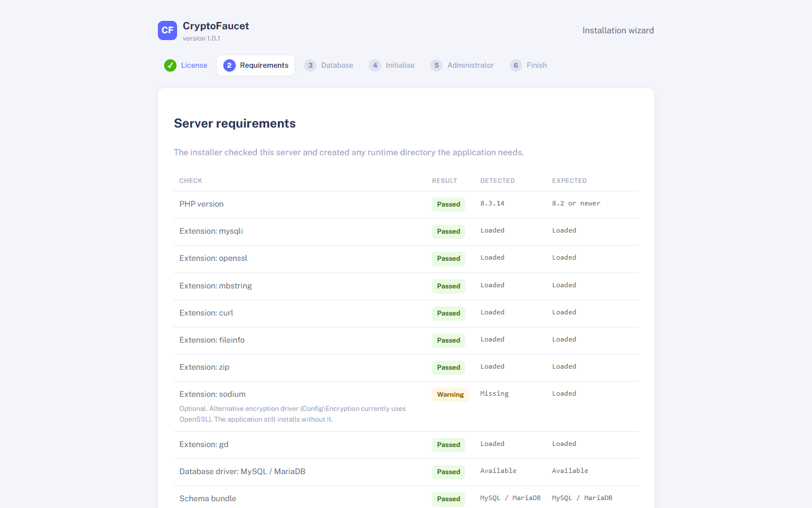Click the Installation wizard label
Viewport: 812px width, 508px height.
click(618, 30)
